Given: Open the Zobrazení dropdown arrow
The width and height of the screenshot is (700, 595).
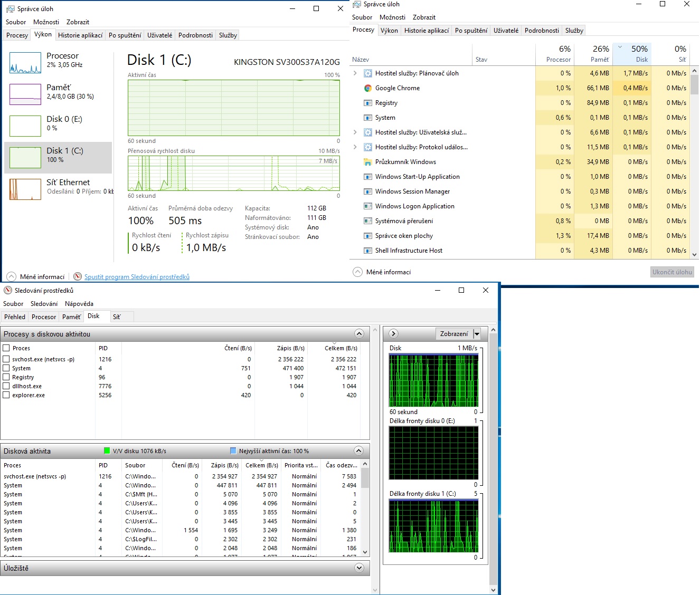Looking at the screenshot, I should 477,334.
